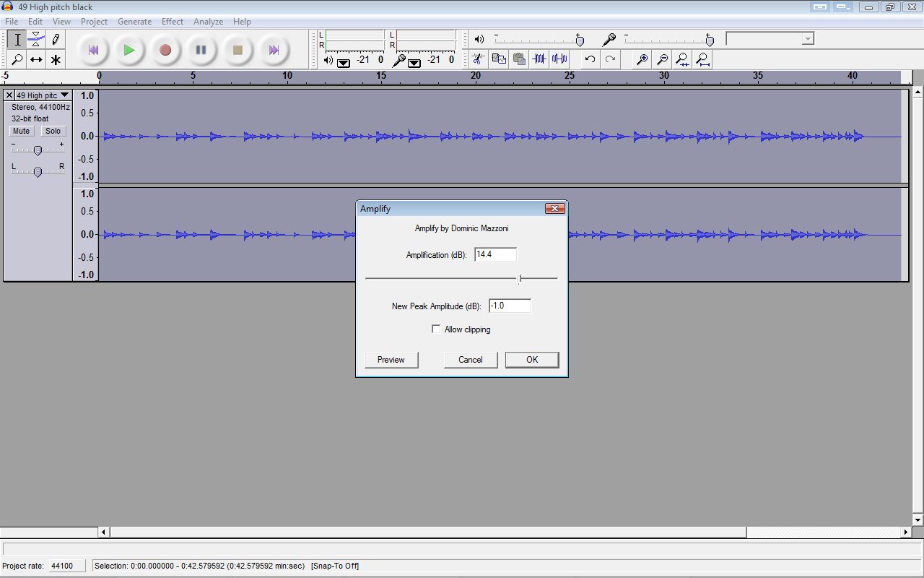924x578 pixels.
Task: Open the input meter dropdown arrow
Action: (x=414, y=62)
